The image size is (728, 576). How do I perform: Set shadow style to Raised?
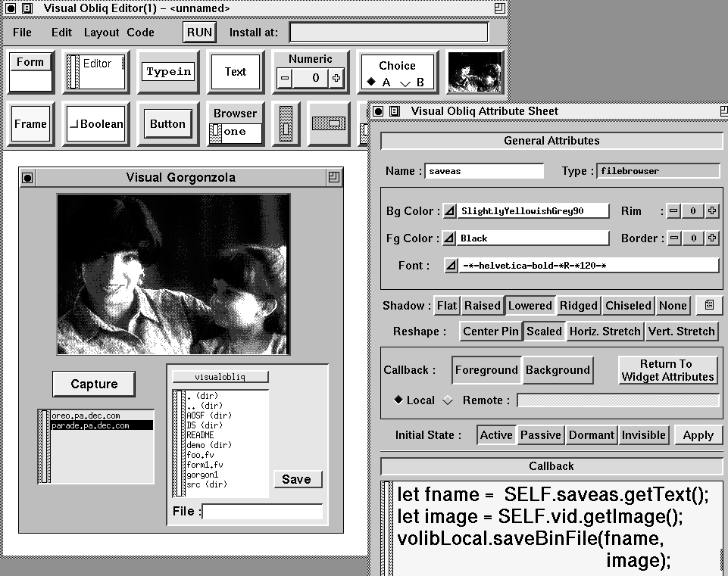point(482,306)
